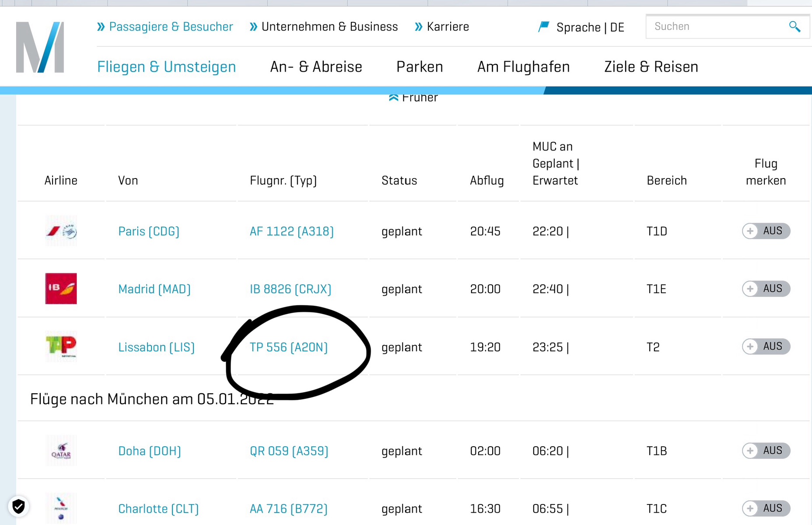This screenshot has height=525, width=812.
Task: Click the Iberia airline logo
Action: click(61, 289)
